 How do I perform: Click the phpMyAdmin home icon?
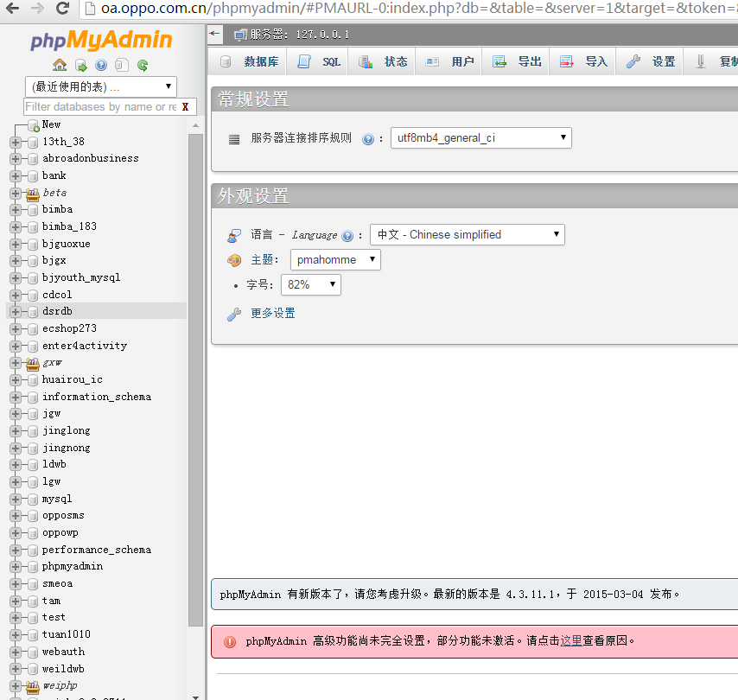[60, 65]
